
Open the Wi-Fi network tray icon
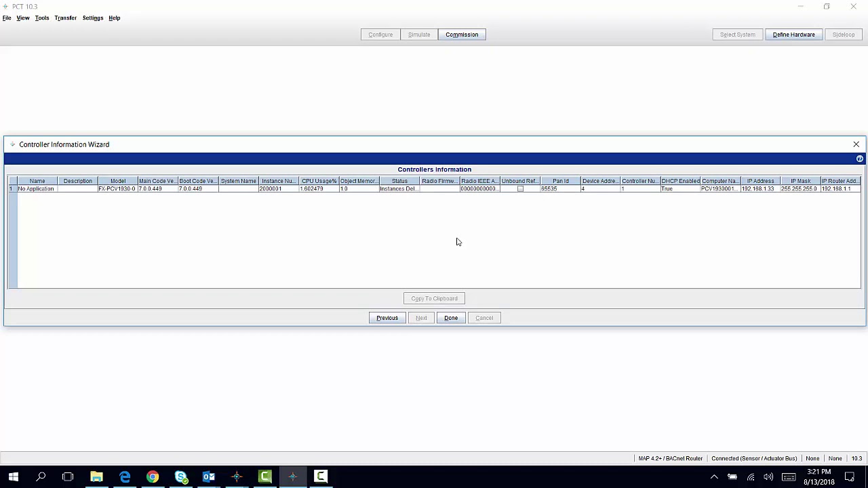pyautogui.click(x=751, y=477)
